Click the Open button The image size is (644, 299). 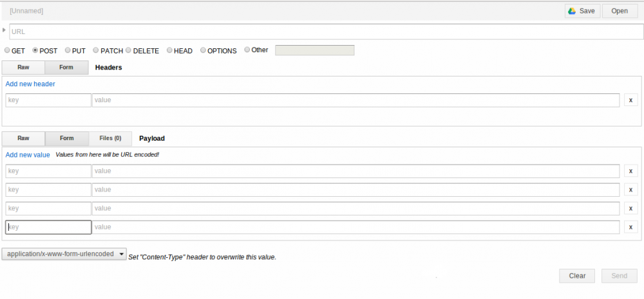(x=620, y=11)
